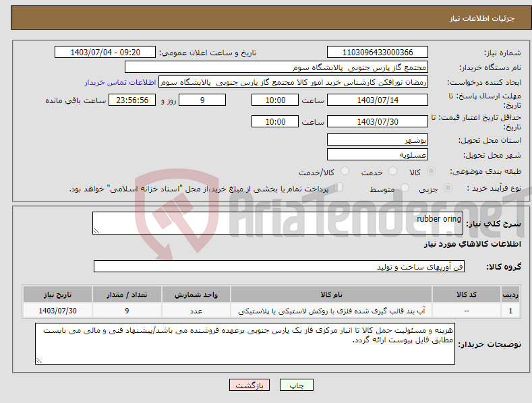Click the delivery city field عسلویه
Viewport: 532px width, 403px height.
coord(378,155)
